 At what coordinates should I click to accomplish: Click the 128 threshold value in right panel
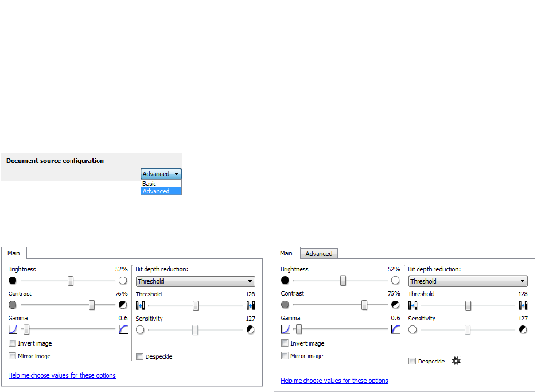[523, 294]
